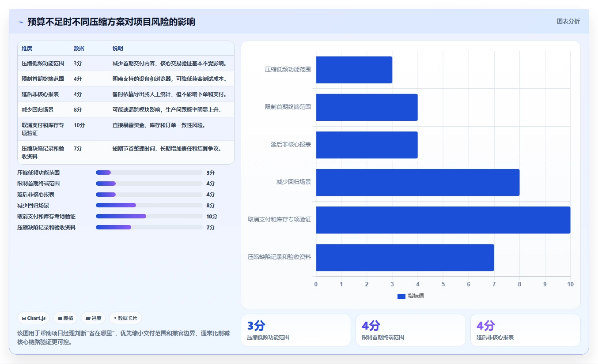The image size is (598, 364).
Task: Click the lightning icon beside the title
Action: (21, 22)
